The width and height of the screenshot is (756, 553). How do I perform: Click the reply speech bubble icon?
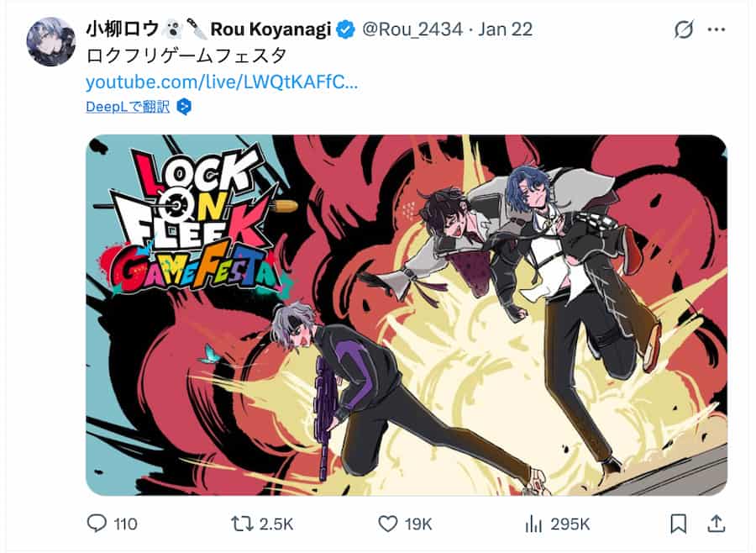pos(97,524)
